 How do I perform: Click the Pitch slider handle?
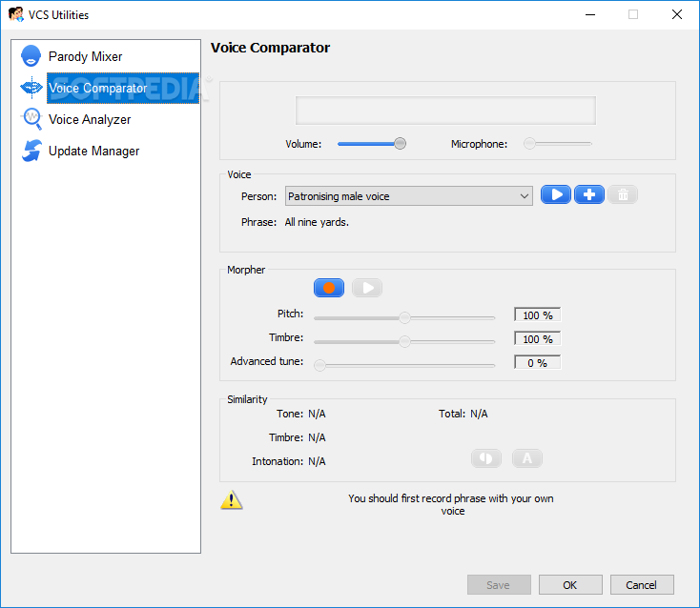[x=404, y=317]
